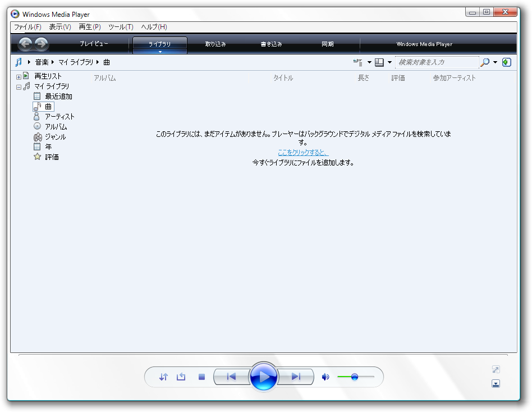Expand breadcrumb arrow before 音楽
The width and height of the screenshot is (532, 413).
(x=29, y=62)
